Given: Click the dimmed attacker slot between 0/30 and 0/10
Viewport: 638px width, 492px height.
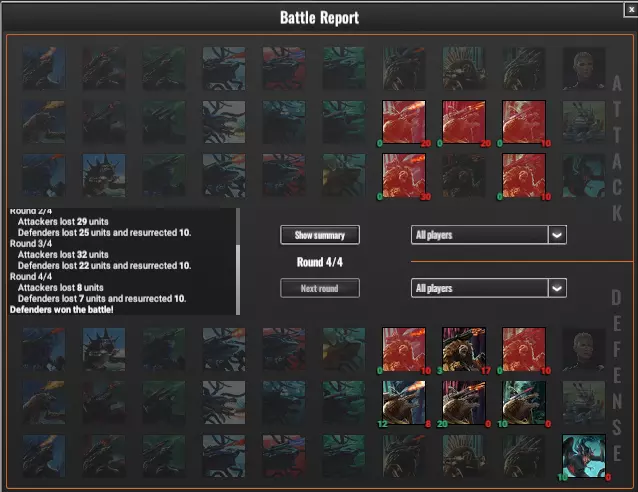Looking at the screenshot, I should click(x=464, y=175).
